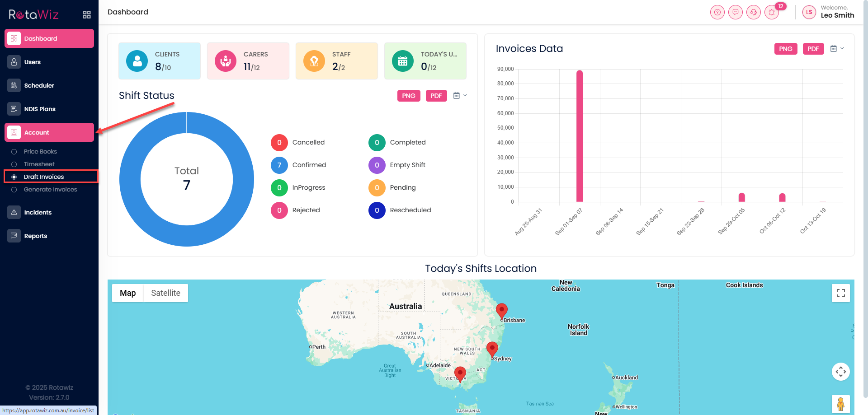Screen dimensions: 868x415
Task: Download Invoices Data as PDF
Action: point(813,49)
